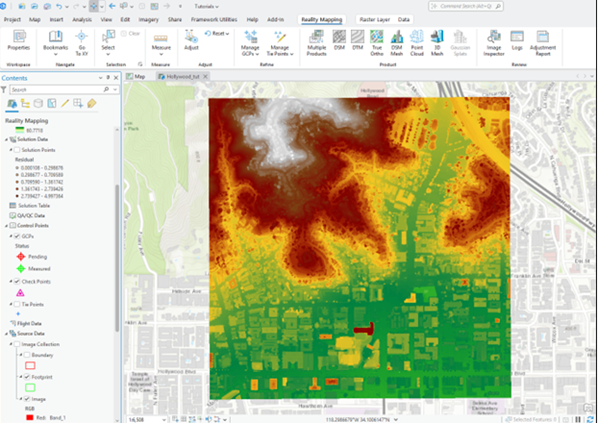Click the Go To XY tool
The image size is (598, 423).
81,43
